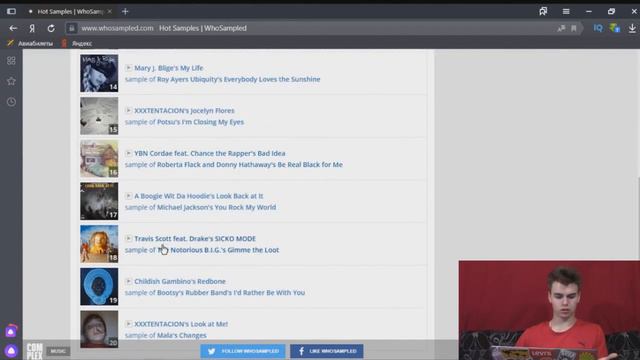640x360 pixels.
Task: Open Yandex home via the Я icon
Action: (32, 28)
